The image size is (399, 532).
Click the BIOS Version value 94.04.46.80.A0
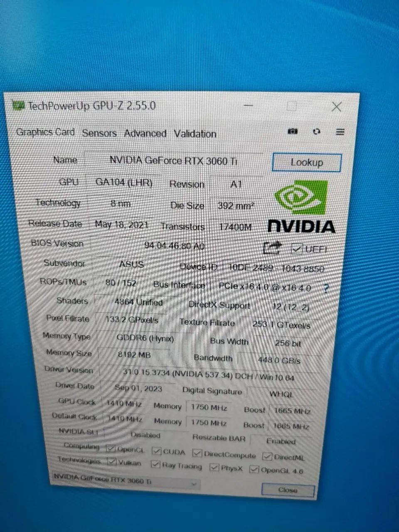tap(175, 246)
